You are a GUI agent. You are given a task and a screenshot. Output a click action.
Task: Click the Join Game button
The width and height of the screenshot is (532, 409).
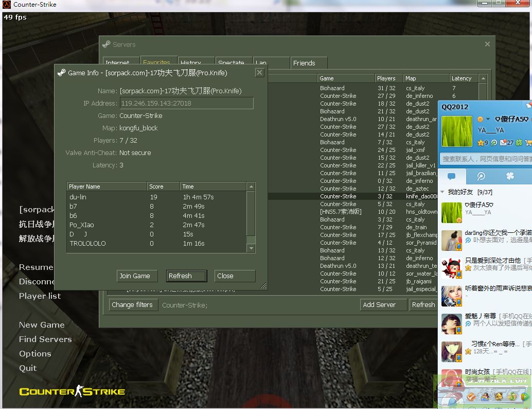coord(135,276)
